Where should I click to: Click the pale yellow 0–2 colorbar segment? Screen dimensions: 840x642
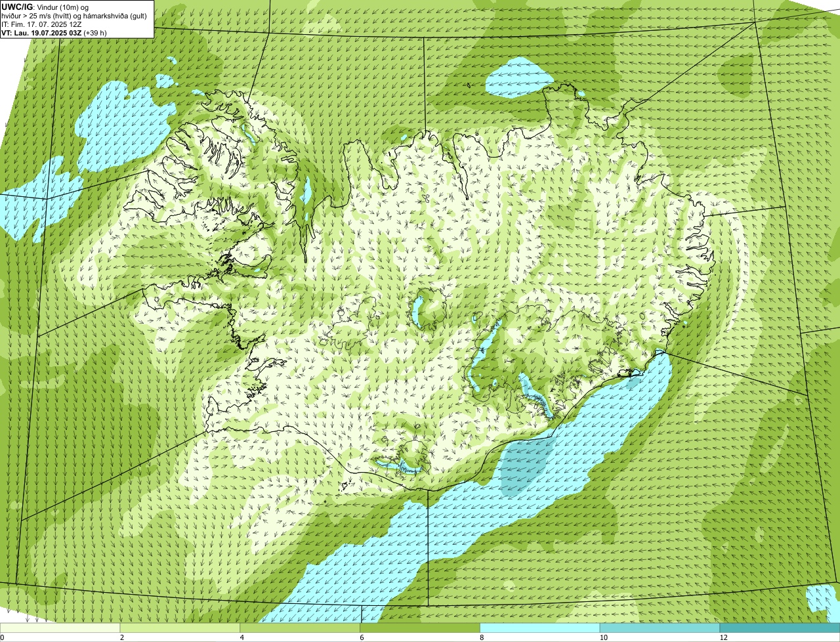pos(60,628)
